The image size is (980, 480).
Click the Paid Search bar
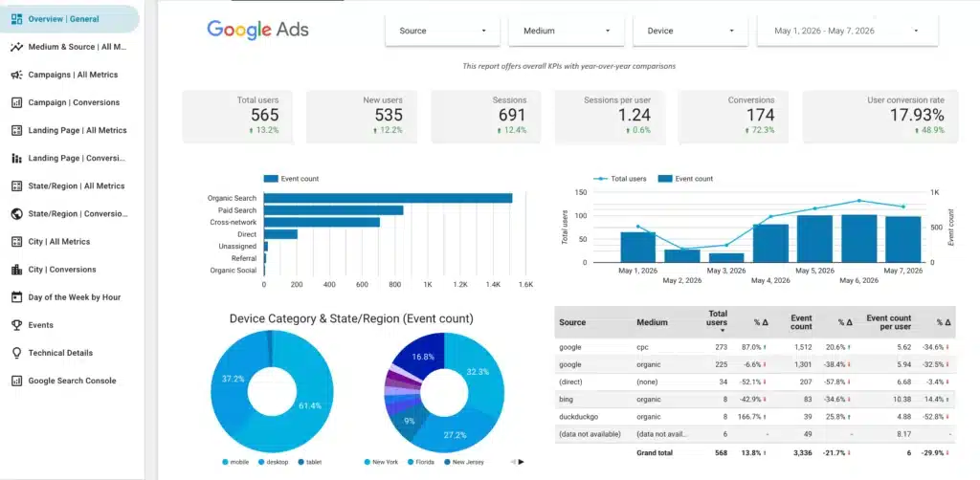[x=333, y=210]
